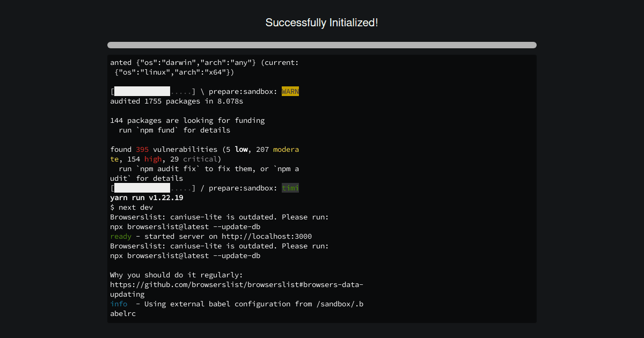Click the "Successfully Initialized!" heading

tap(321, 23)
